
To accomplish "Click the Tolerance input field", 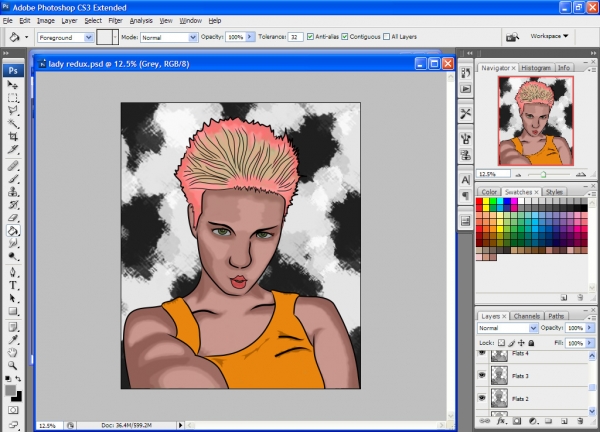I will click(295, 37).
